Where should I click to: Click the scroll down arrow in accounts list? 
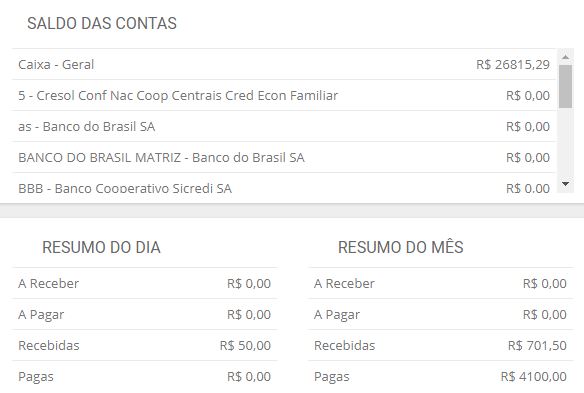click(x=565, y=184)
